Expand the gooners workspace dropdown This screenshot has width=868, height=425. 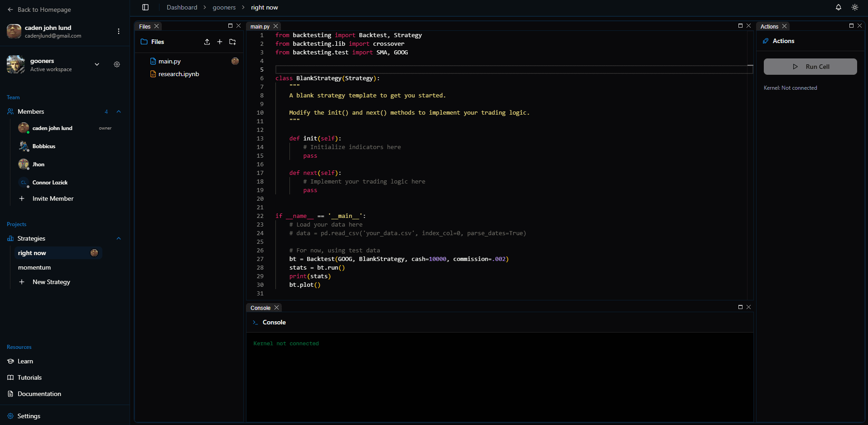[97, 64]
